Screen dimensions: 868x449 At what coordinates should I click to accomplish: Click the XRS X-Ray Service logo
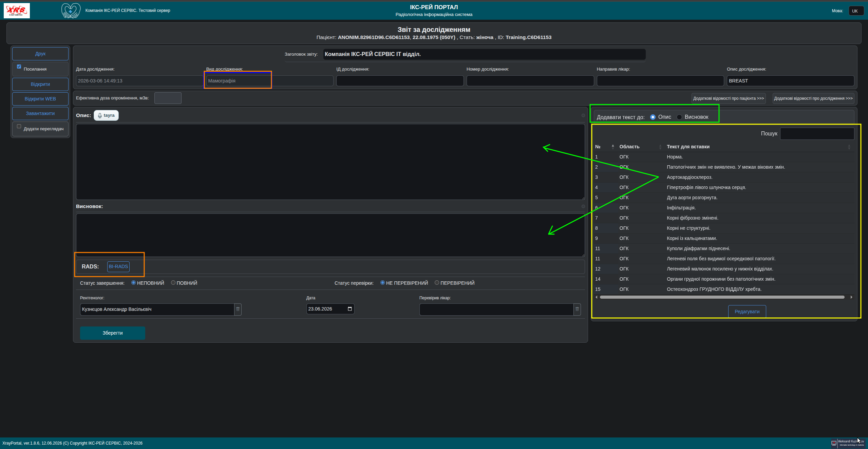tap(17, 11)
